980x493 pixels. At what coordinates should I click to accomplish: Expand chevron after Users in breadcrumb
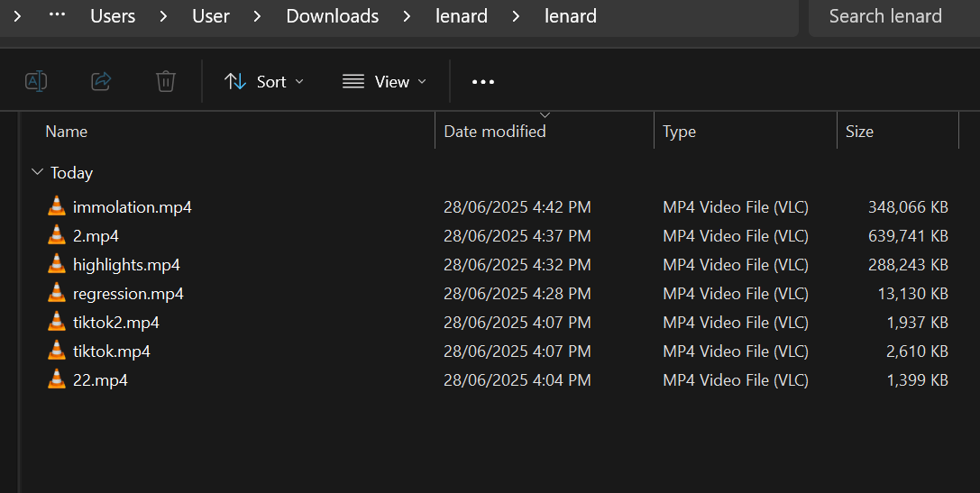point(164,16)
